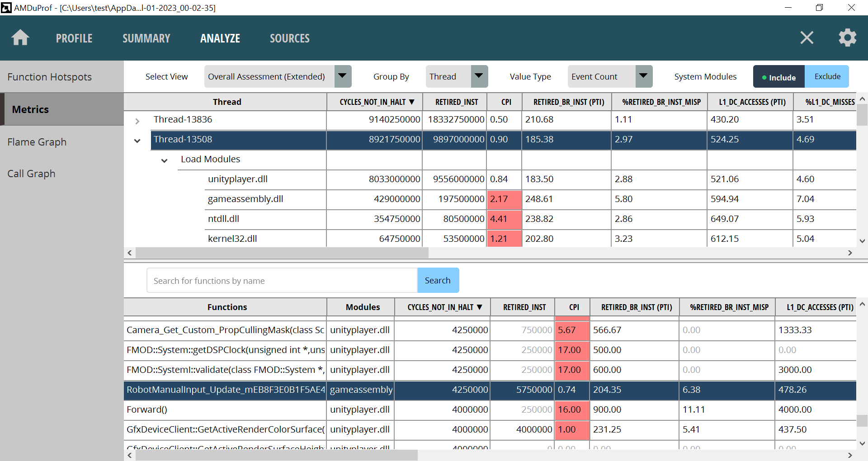The image size is (868, 461).
Task: Open the SUMMARY tab
Action: click(x=146, y=38)
